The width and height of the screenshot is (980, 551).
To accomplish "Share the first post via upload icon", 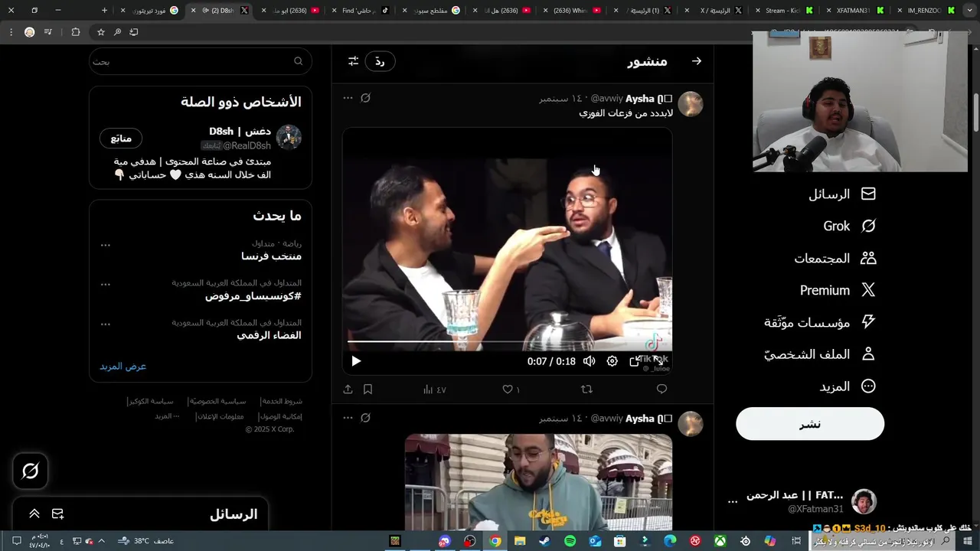I will [x=348, y=390].
